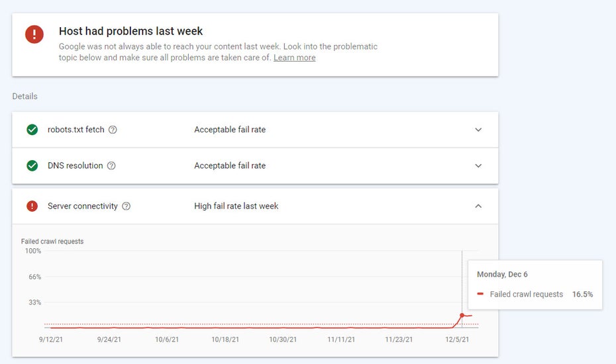Click the green check icon for DNS resolution
The image size is (616, 364).
[32, 165]
